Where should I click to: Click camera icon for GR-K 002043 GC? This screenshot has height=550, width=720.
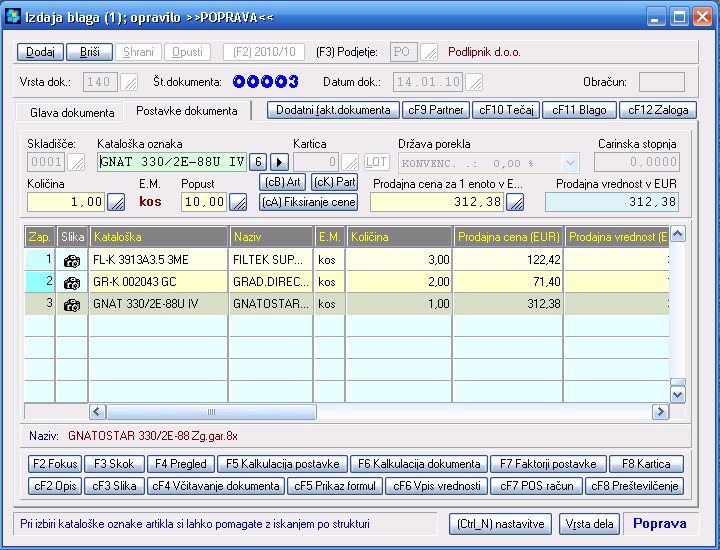(72, 282)
